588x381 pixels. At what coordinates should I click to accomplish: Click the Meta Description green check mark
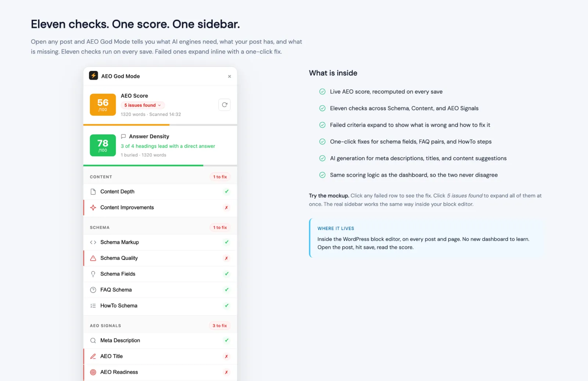(227, 340)
